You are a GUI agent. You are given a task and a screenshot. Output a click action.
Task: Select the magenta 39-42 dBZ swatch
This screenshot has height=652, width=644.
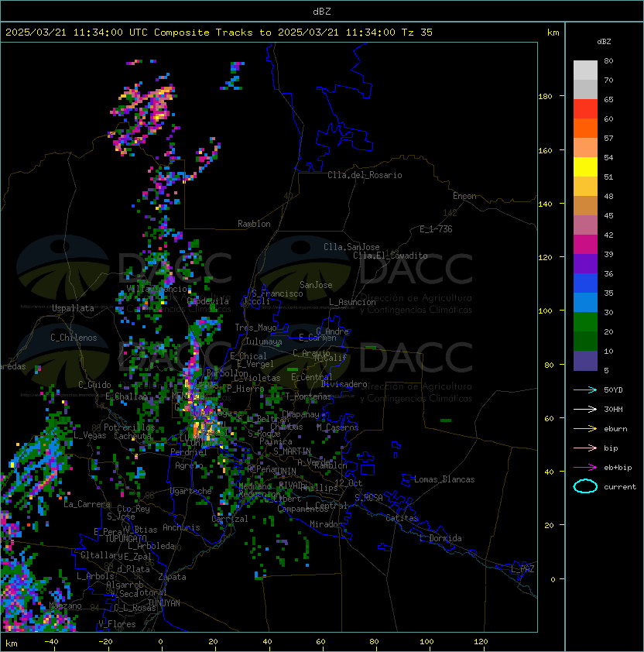pos(585,245)
